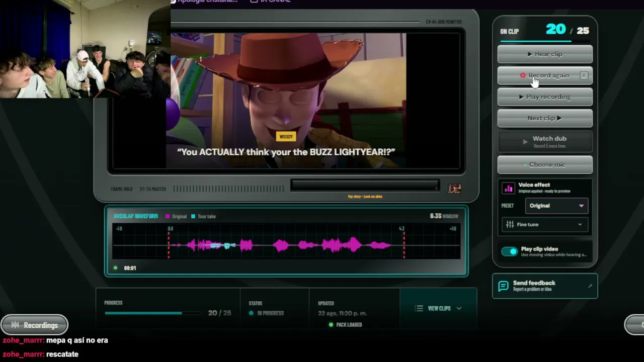This screenshot has height=362, width=644.
Task: Open the Recordings panel button
Action: [34, 325]
